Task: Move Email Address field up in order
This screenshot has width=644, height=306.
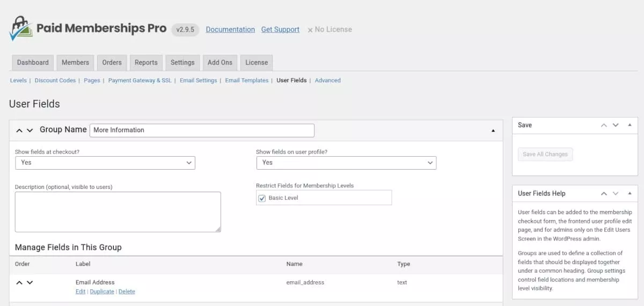Action: [x=19, y=282]
